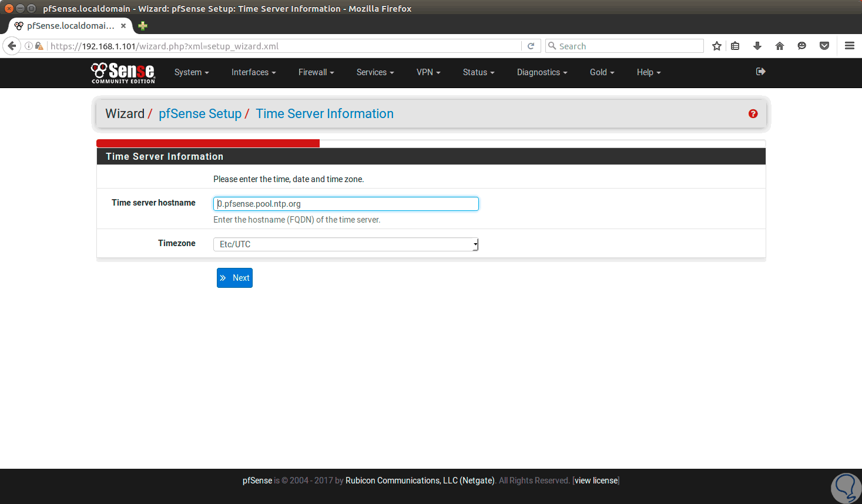Image resolution: width=862 pixels, height=504 pixels.
Task: Open the Pocket icon in toolbar
Action: (x=824, y=46)
